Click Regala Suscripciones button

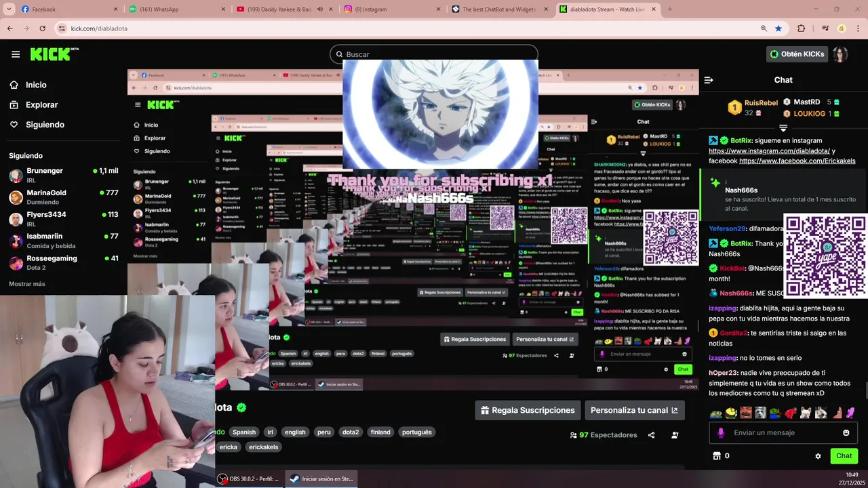click(x=528, y=410)
